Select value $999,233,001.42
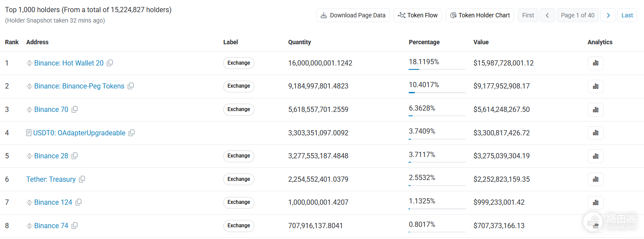Image resolution: width=644 pixels, height=239 pixels. [x=499, y=202]
